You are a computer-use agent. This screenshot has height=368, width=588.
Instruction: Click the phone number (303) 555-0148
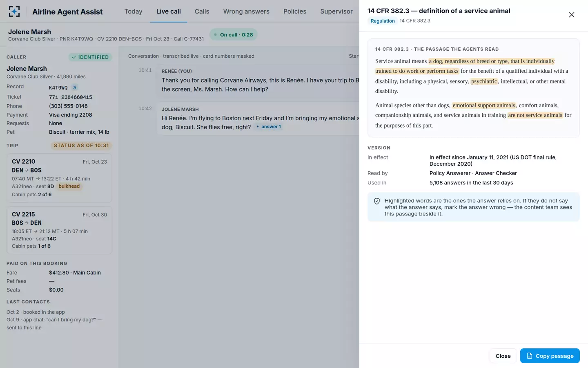tap(68, 106)
